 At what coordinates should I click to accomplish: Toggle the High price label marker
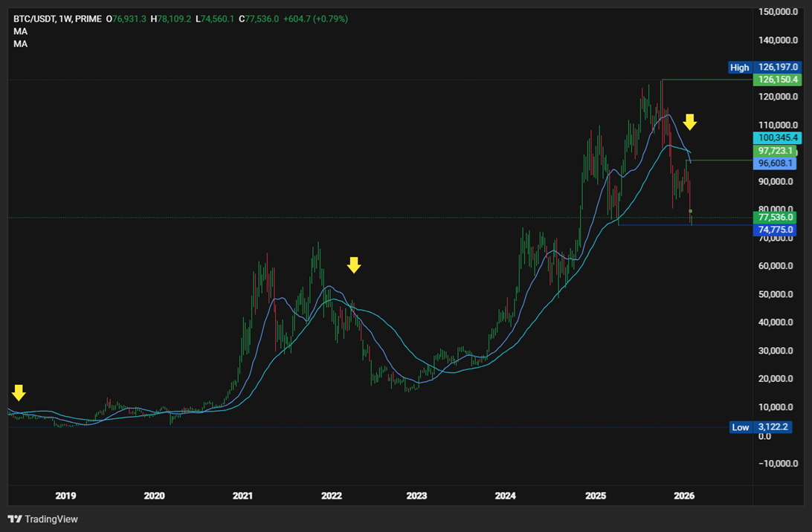click(x=740, y=68)
